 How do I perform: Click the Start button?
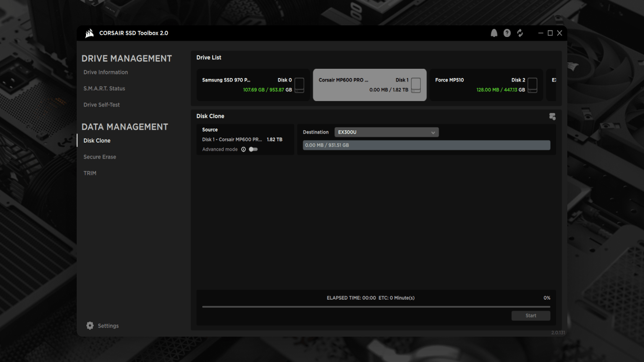(531, 316)
